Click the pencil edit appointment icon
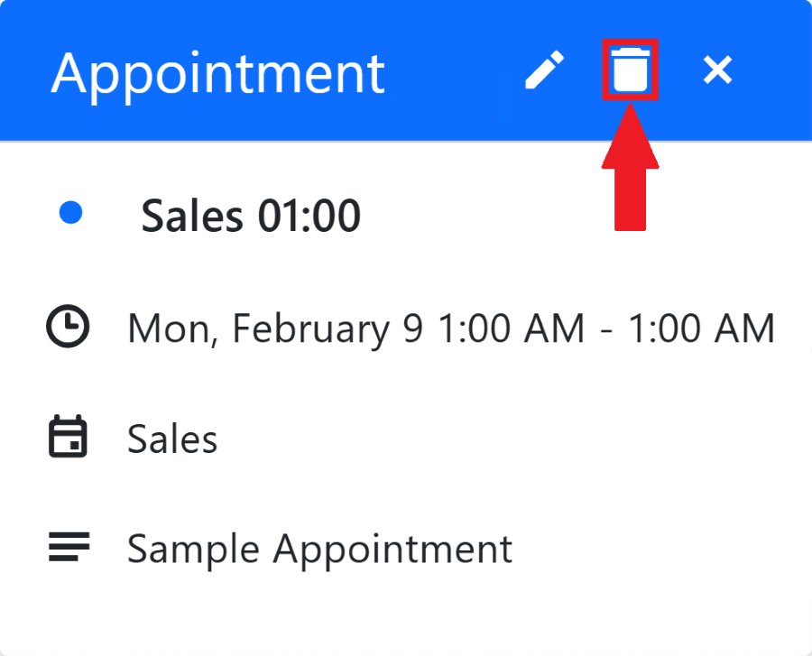Viewport: 812px width, 656px height. coord(545,70)
